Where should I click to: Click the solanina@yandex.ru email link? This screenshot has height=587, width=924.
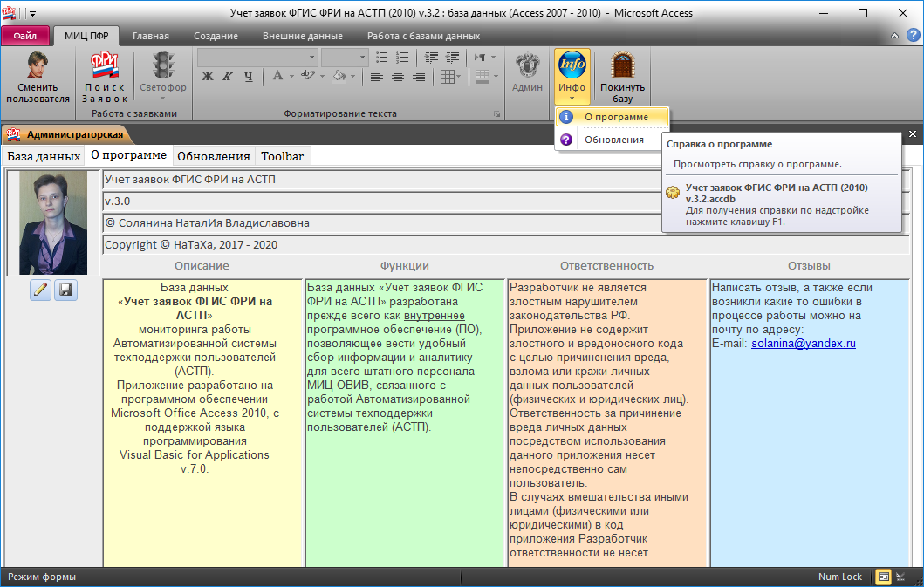pyautogui.click(x=804, y=344)
